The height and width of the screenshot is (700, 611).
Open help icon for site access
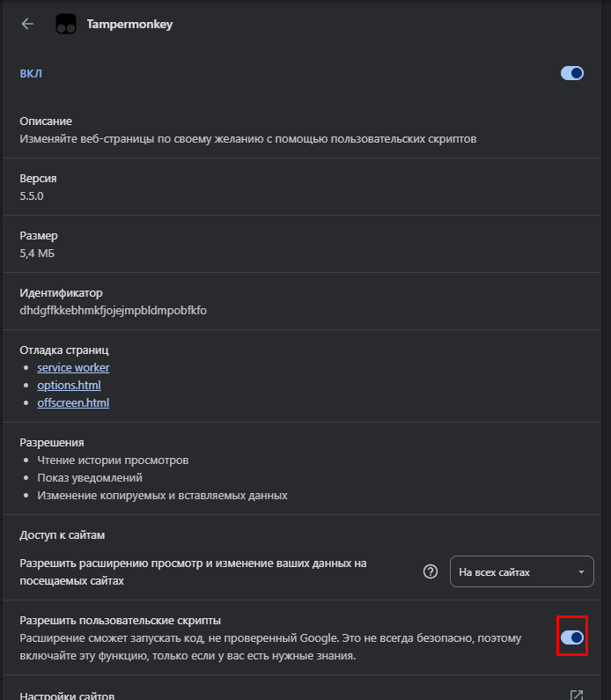tap(431, 571)
